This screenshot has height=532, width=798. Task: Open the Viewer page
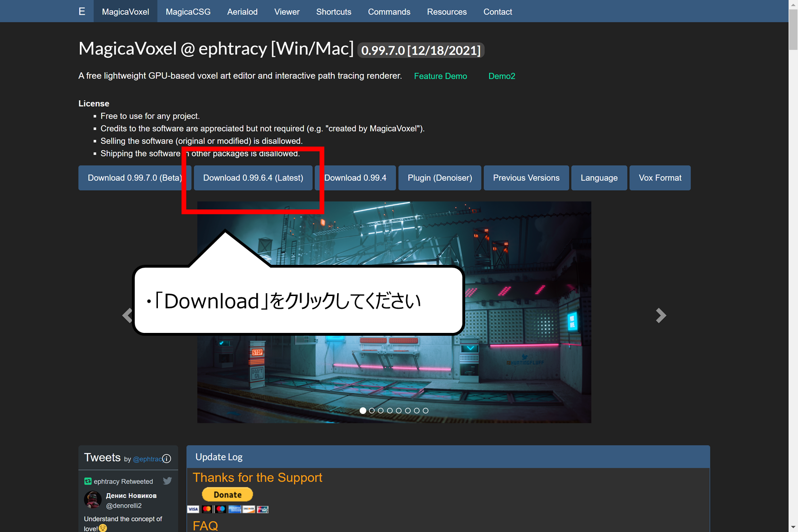tap(287, 11)
